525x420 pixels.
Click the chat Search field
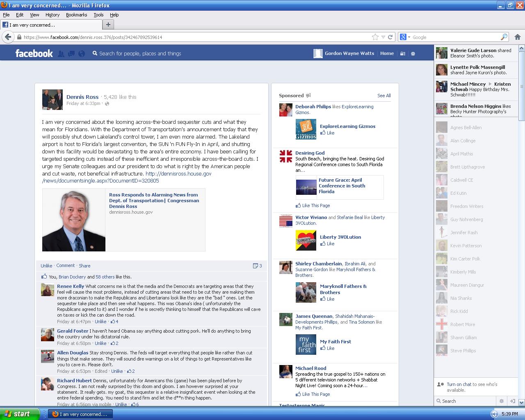465,401
